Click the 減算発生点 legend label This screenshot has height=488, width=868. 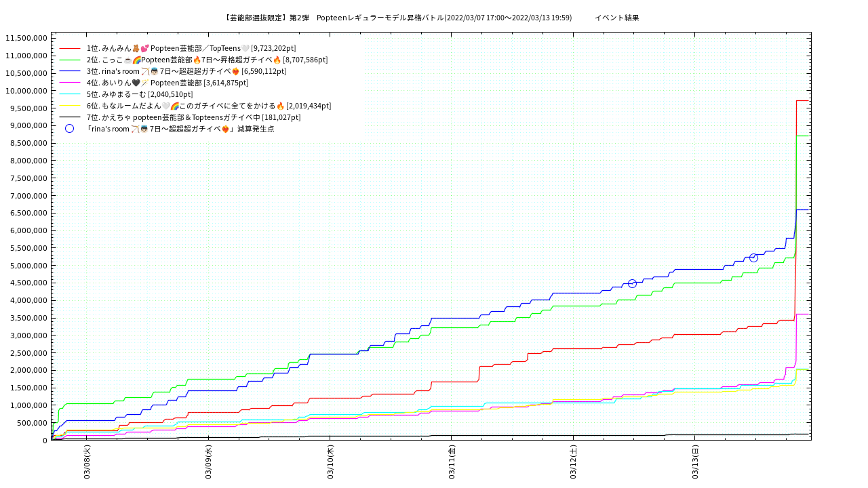[x=180, y=129]
